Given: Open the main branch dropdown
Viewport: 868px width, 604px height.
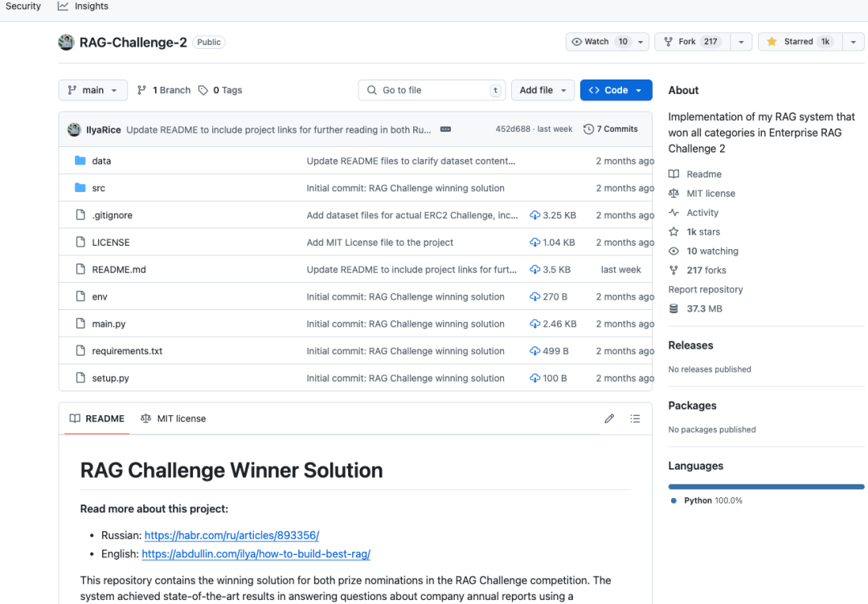Looking at the screenshot, I should (x=93, y=90).
